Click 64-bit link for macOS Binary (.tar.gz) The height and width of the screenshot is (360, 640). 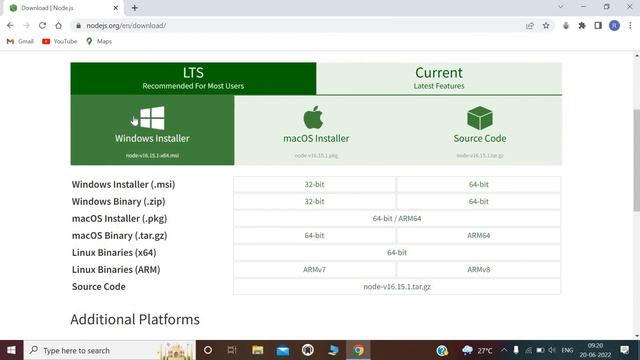314,236
